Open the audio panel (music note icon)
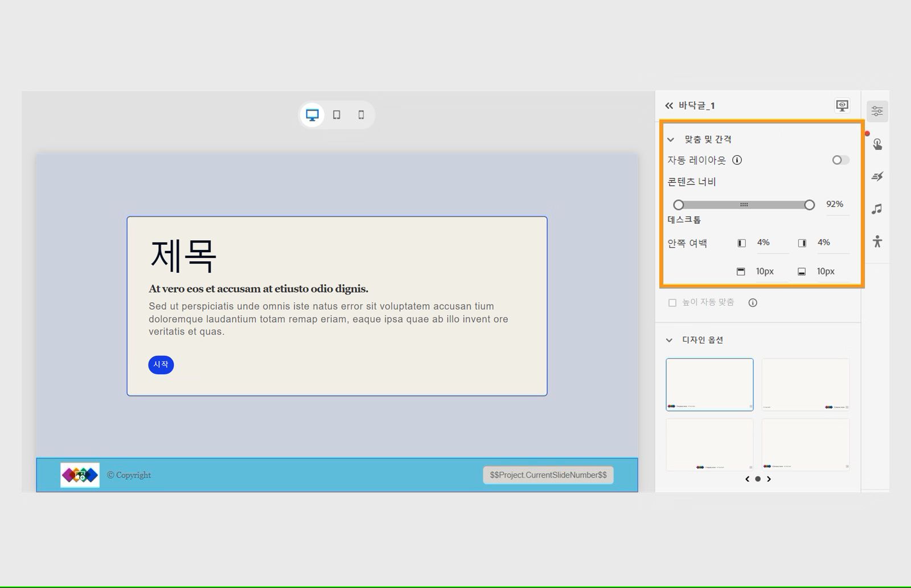The height and width of the screenshot is (588, 911). click(x=877, y=209)
